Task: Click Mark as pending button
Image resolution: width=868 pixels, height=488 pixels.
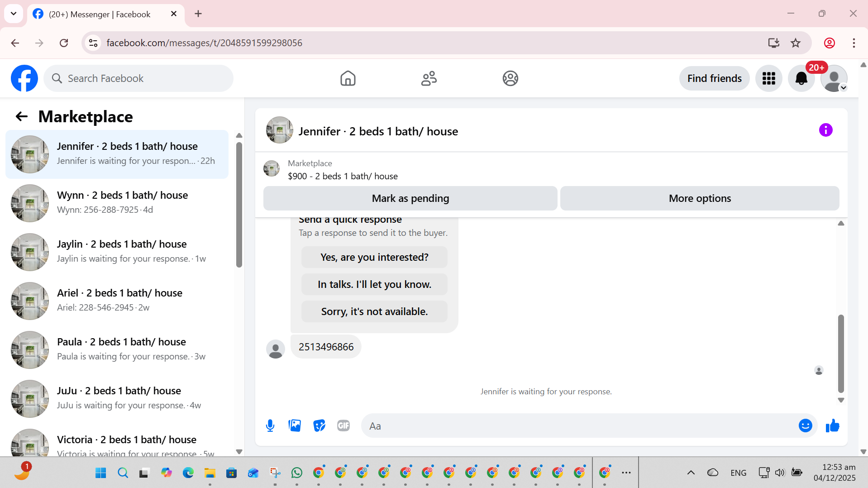Action: pos(410,198)
